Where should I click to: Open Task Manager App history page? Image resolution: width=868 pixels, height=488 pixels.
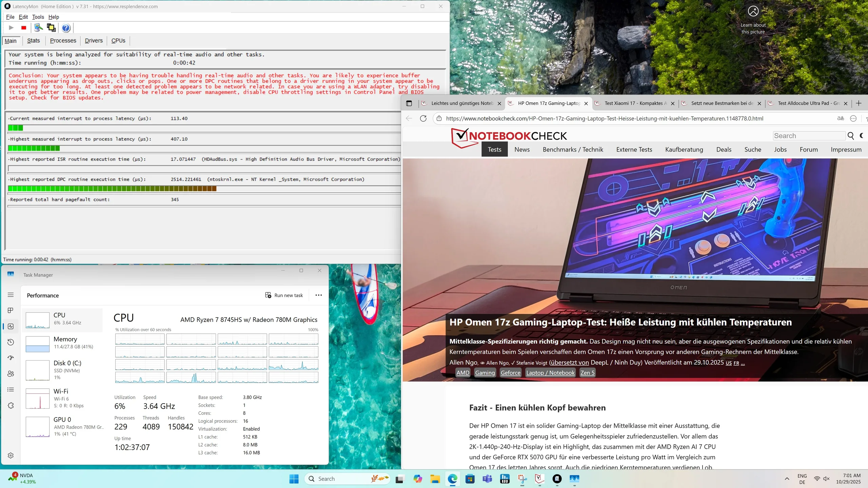coord(11,342)
